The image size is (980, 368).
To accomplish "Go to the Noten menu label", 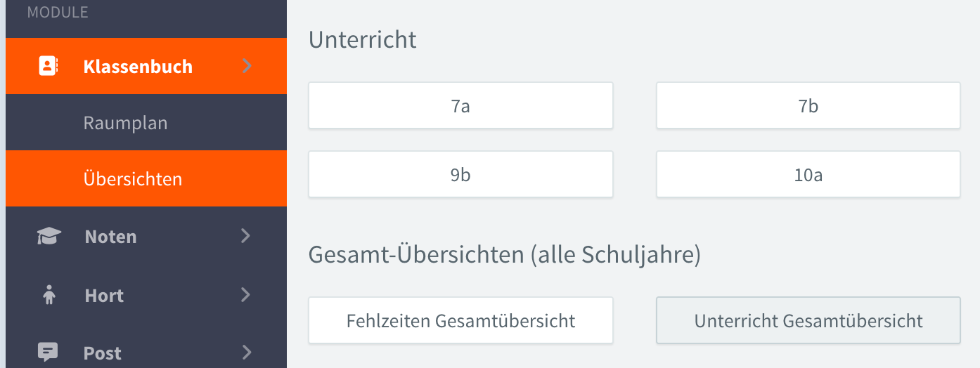I will [110, 237].
